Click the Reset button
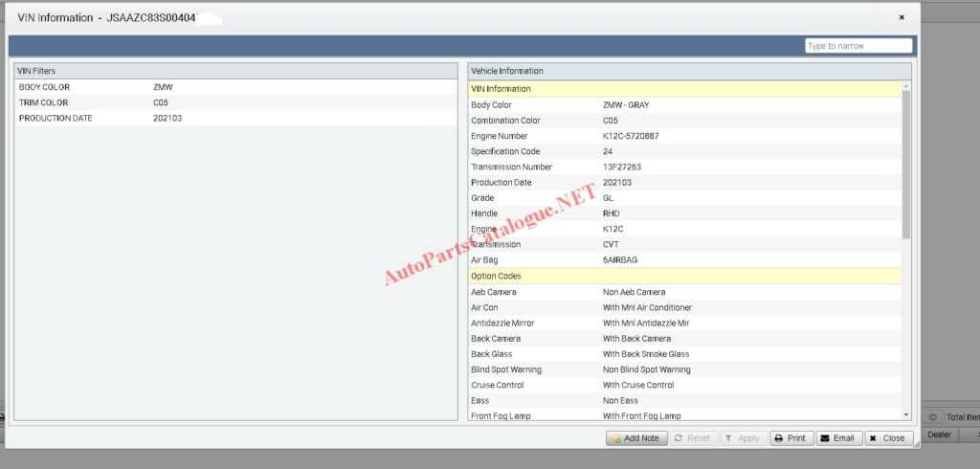Image resolution: width=980 pixels, height=469 pixels. (x=693, y=438)
